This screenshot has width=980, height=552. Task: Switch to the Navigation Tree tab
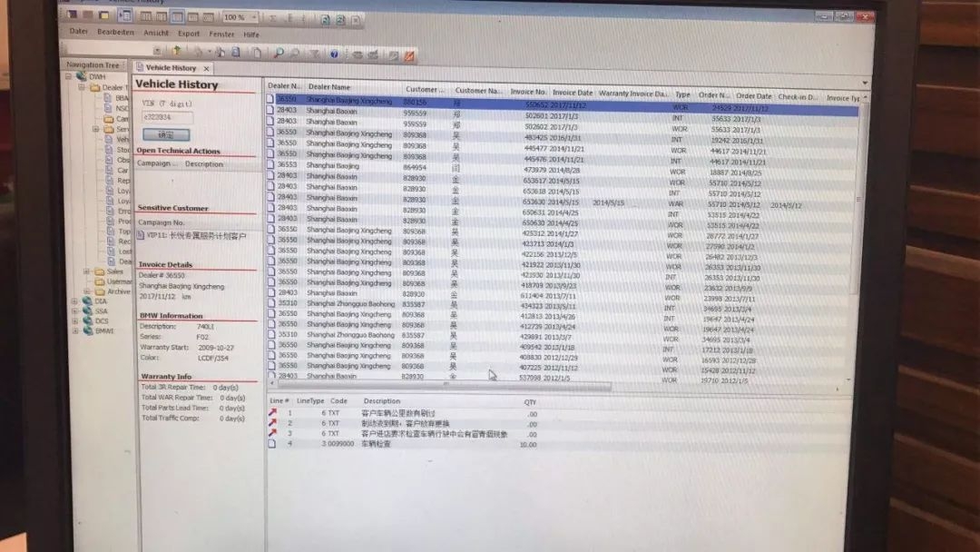point(93,64)
